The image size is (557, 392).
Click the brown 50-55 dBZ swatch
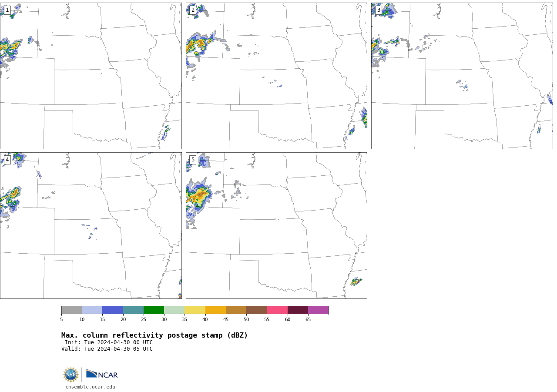tap(256, 310)
